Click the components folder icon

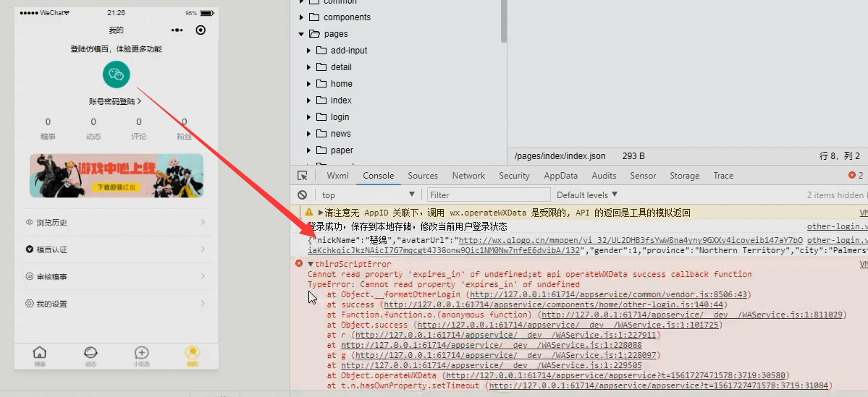pos(314,17)
